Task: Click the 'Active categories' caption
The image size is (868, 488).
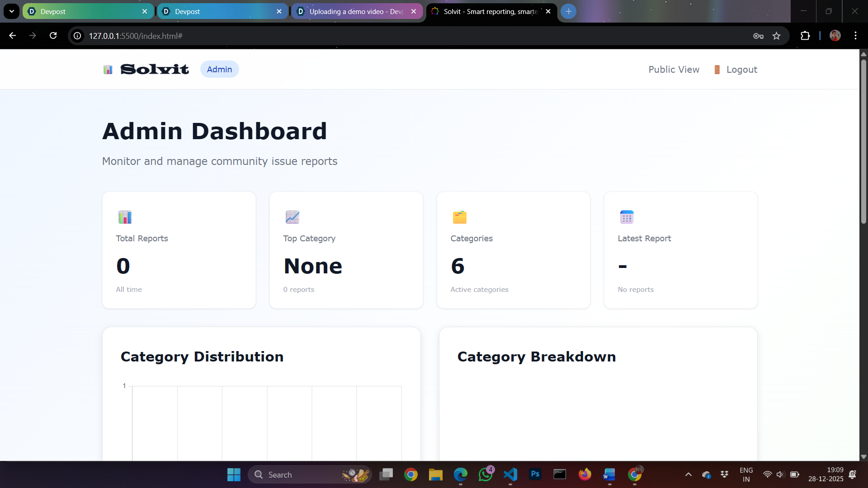Action: point(479,290)
